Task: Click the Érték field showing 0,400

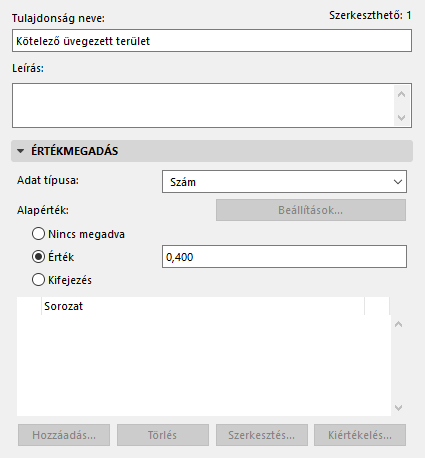Action: point(284,257)
